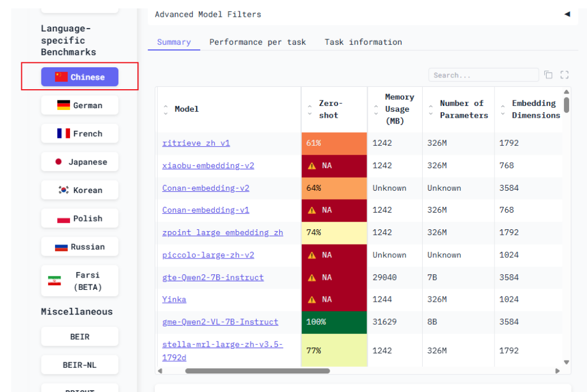
Task: Click the 8B parameters value
Action: [432, 322]
